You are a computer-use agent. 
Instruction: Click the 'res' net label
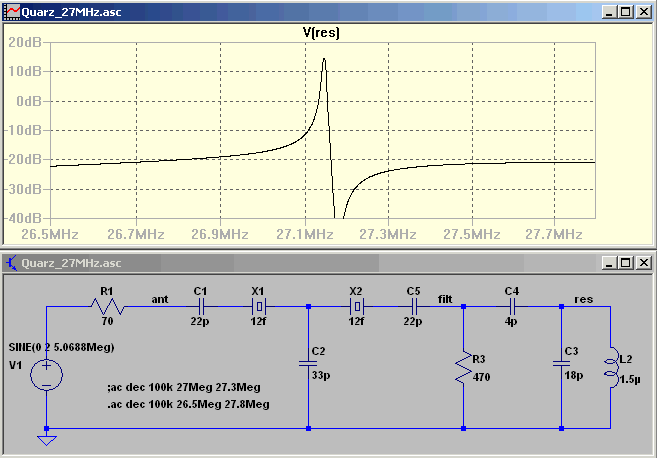(584, 299)
